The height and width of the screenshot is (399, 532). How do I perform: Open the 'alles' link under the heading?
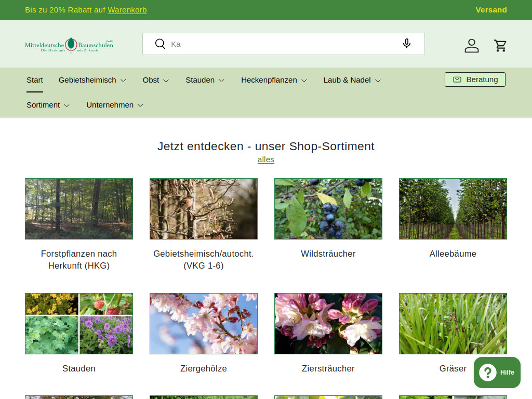pyautogui.click(x=265, y=159)
